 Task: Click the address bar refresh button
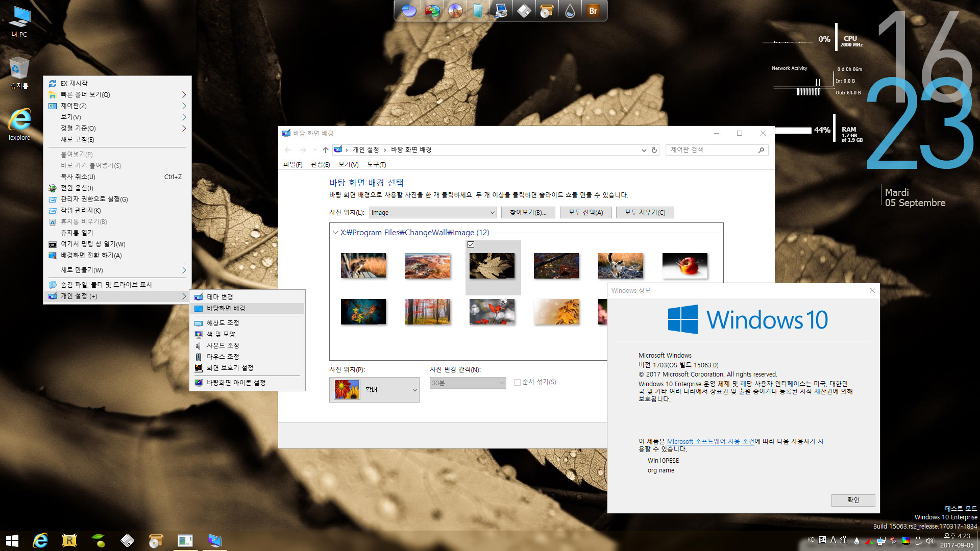(654, 150)
